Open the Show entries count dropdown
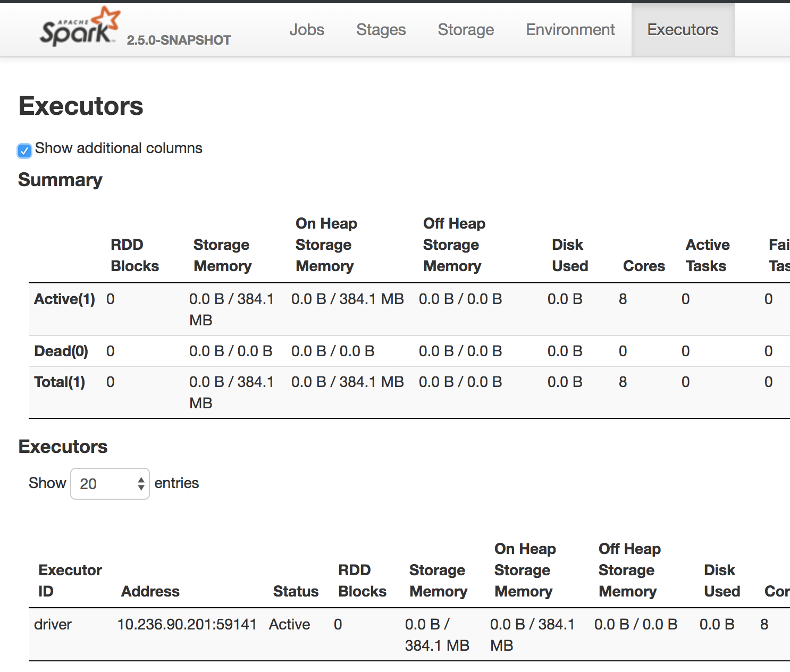The width and height of the screenshot is (790, 672). [110, 484]
